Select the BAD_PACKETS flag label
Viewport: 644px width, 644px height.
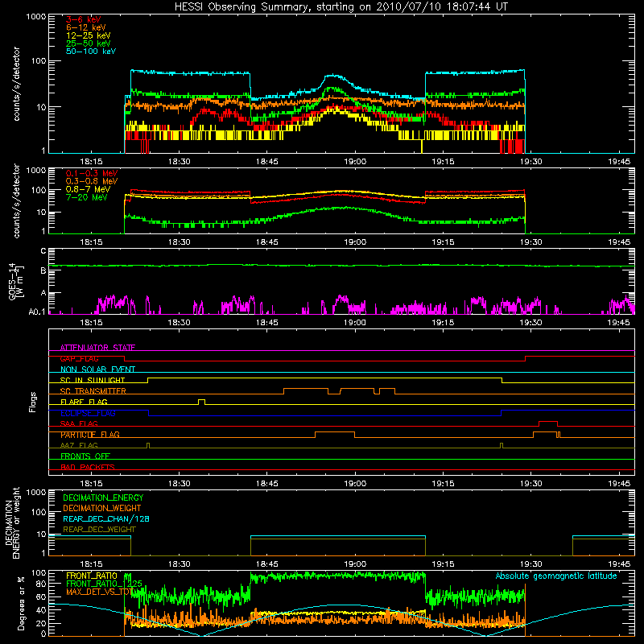[88, 467]
